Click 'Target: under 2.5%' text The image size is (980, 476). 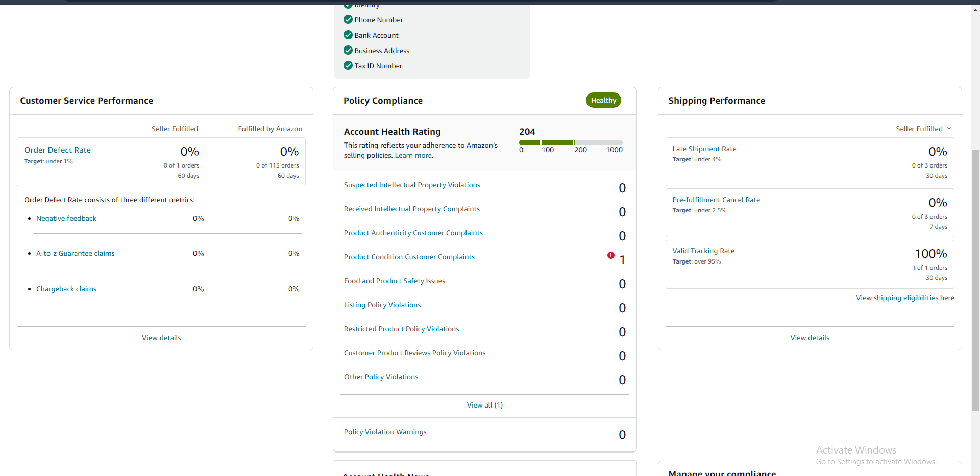[x=699, y=210]
